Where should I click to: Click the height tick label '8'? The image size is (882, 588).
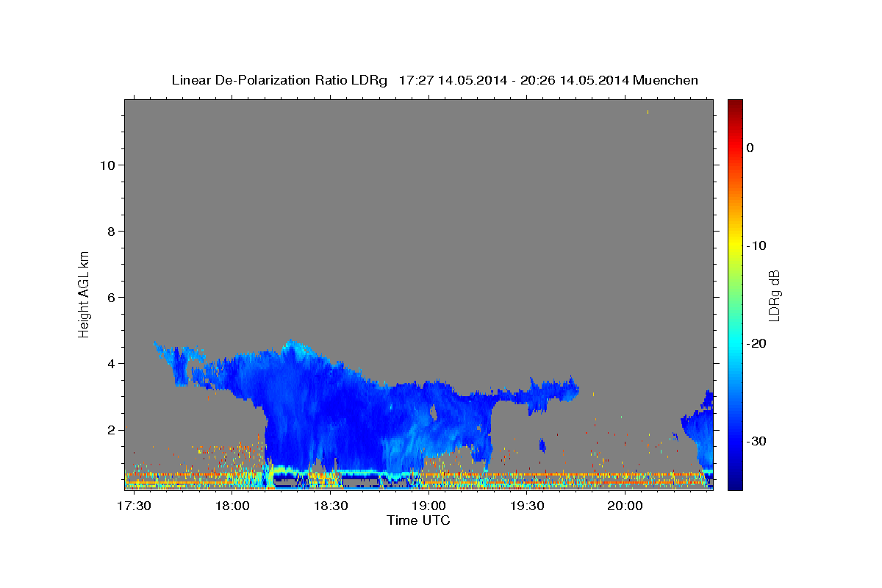coord(110,231)
